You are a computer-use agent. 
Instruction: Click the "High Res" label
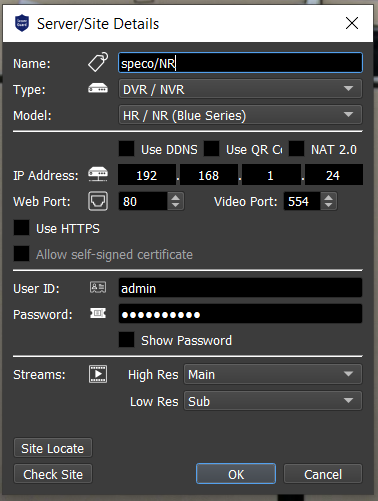(153, 375)
